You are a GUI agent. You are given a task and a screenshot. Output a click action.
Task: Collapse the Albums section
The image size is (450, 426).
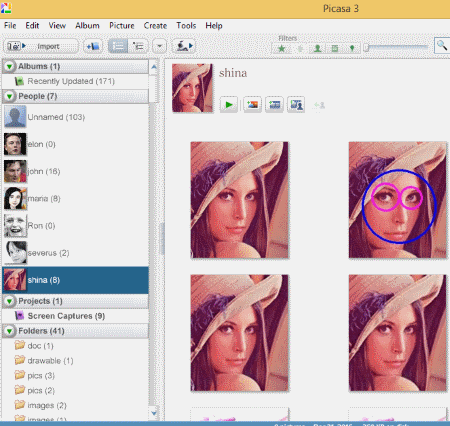9,66
